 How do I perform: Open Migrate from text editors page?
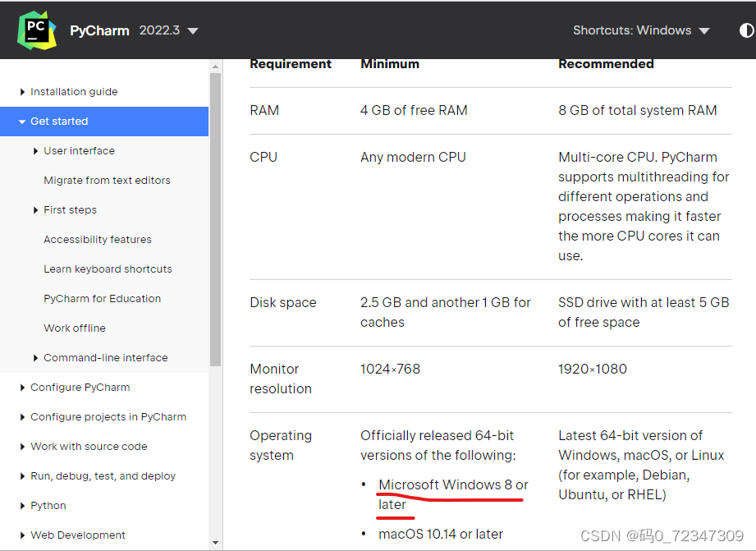tap(107, 181)
